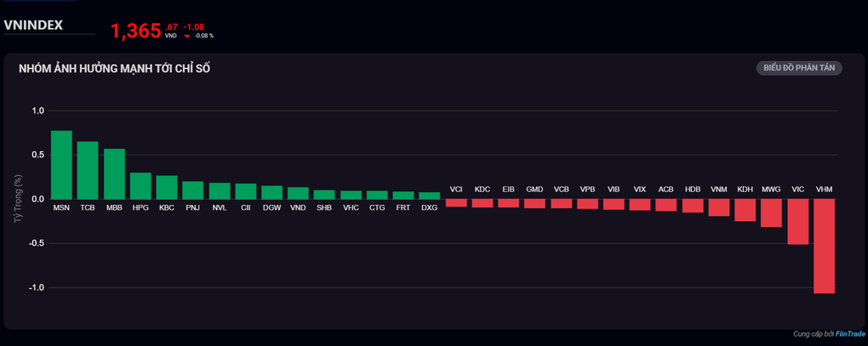
Task: Select the green FRT bar
Action: 403,196
